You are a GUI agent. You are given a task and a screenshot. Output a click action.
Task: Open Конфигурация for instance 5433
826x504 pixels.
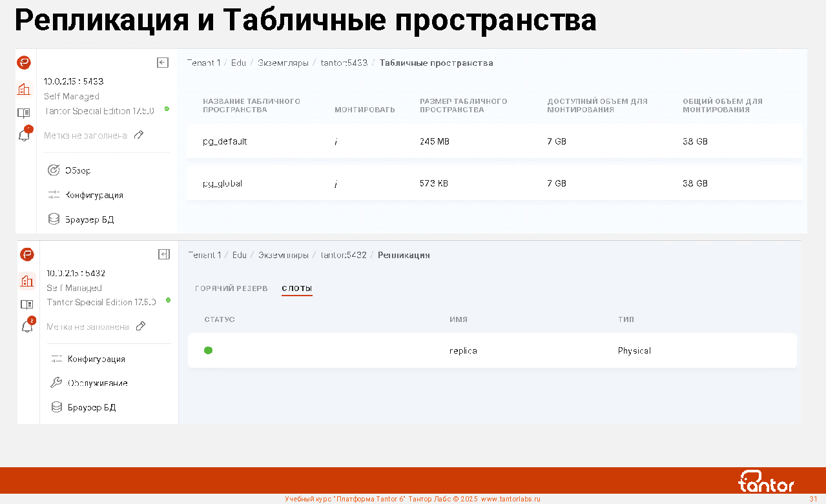[94, 195]
